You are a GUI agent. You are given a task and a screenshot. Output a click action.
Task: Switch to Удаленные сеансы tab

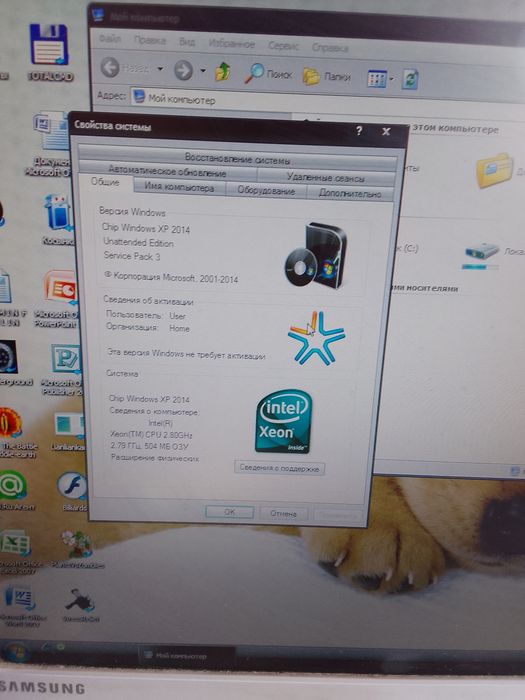point(325,177)
